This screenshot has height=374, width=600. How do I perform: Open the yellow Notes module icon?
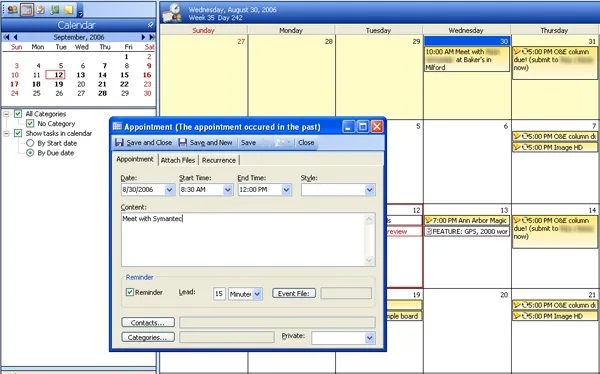[68, 10]
